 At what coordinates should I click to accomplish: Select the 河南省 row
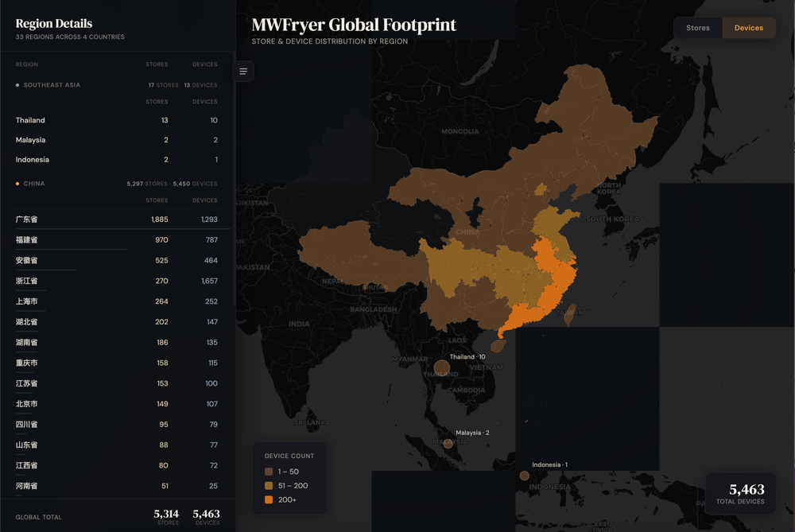coord(117,486)
